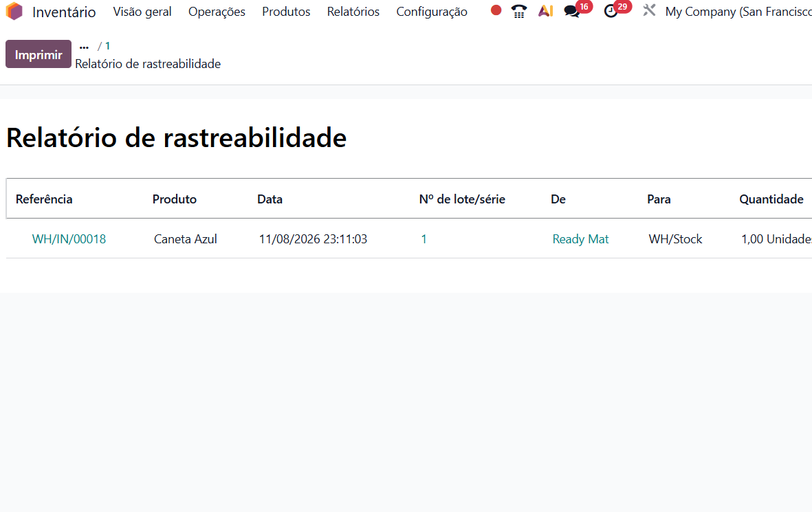Select the WH/Stock destination cell
This screenshot has height=512, width=812.
click(x=675, y=239)
